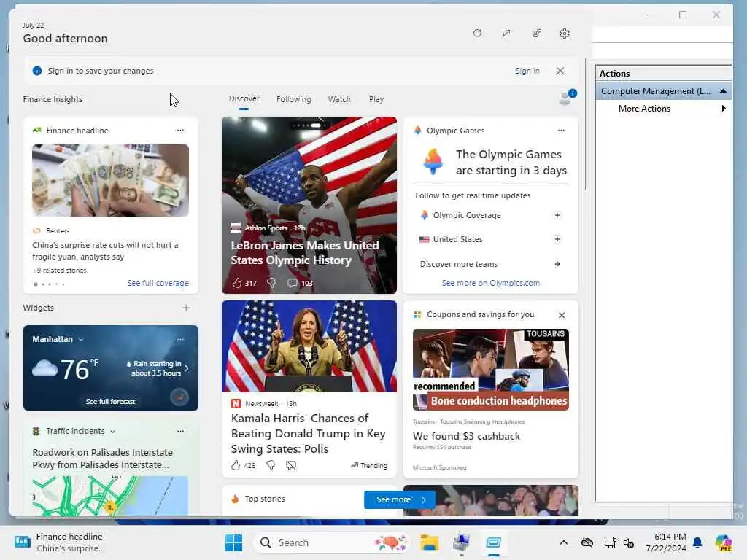
Task: Open the account/share icon next to settings
Action: [x=537, y=34]
